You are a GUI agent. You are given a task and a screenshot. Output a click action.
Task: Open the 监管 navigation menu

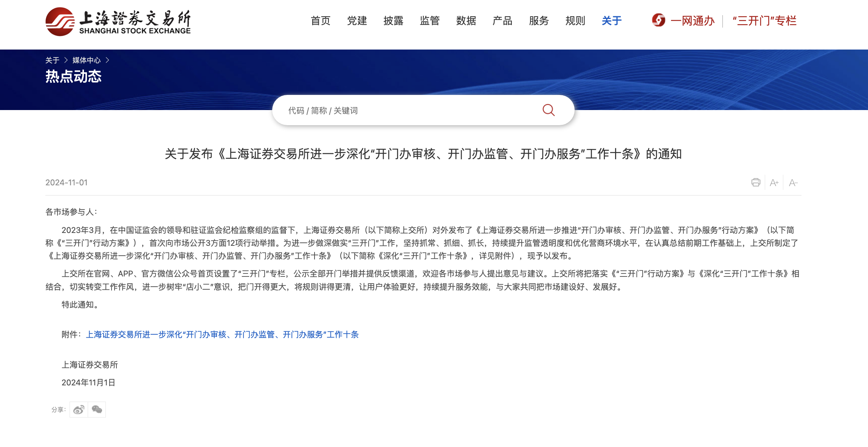pos(430,20)
